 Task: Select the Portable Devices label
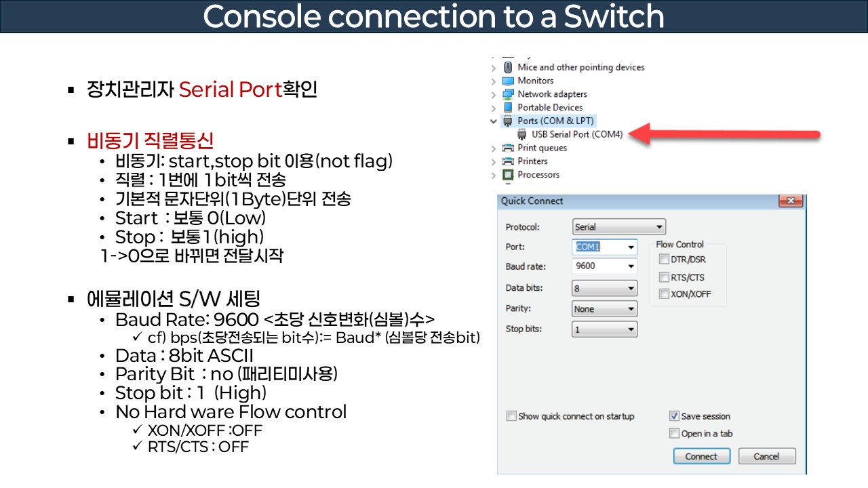tap(550, 108)
